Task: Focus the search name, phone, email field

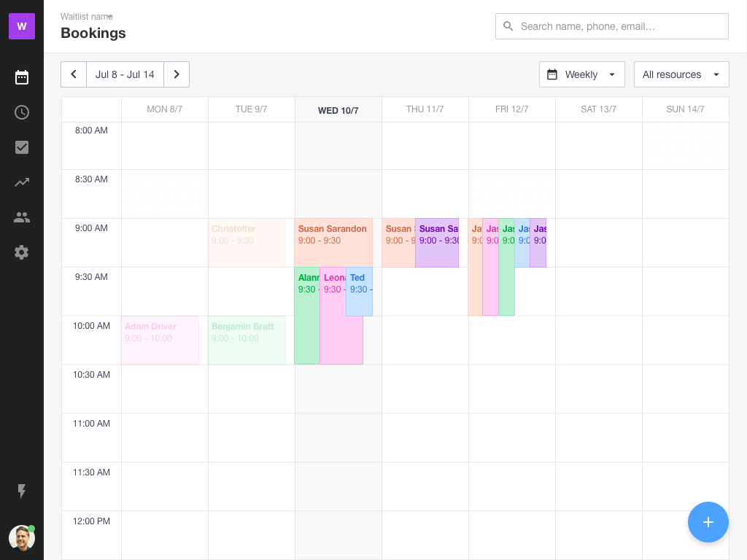Action: click(620, 26)
